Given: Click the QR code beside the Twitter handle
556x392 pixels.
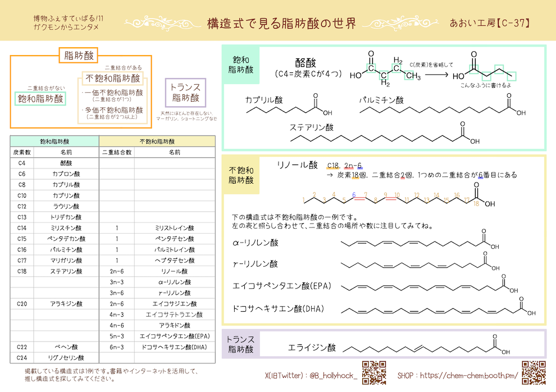Looking at the screenshot, I should coord(374,372).
